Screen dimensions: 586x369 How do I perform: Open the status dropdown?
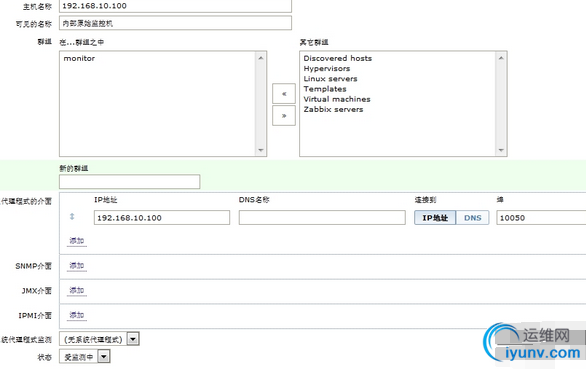(x=85, y=357)
